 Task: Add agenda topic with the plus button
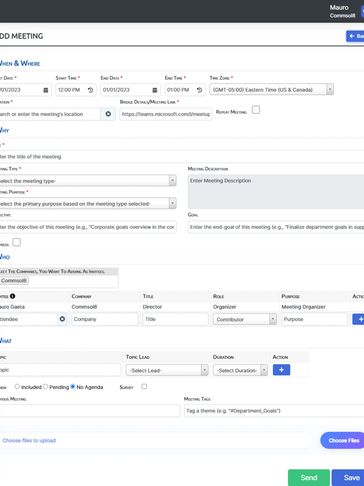pos(281,370)
